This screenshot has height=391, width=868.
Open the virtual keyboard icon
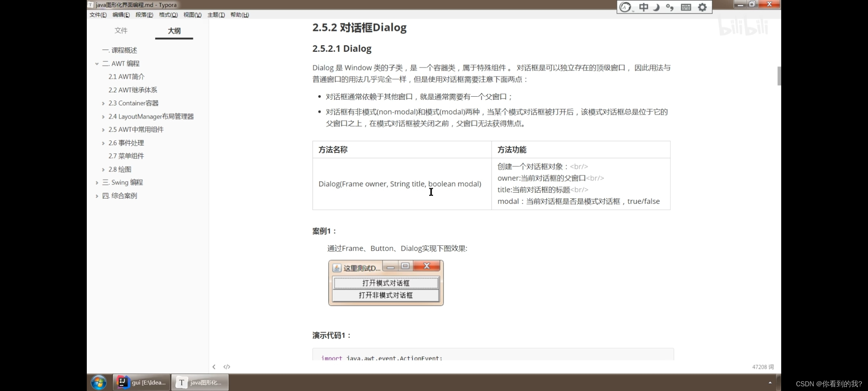(x=686, y=7)
